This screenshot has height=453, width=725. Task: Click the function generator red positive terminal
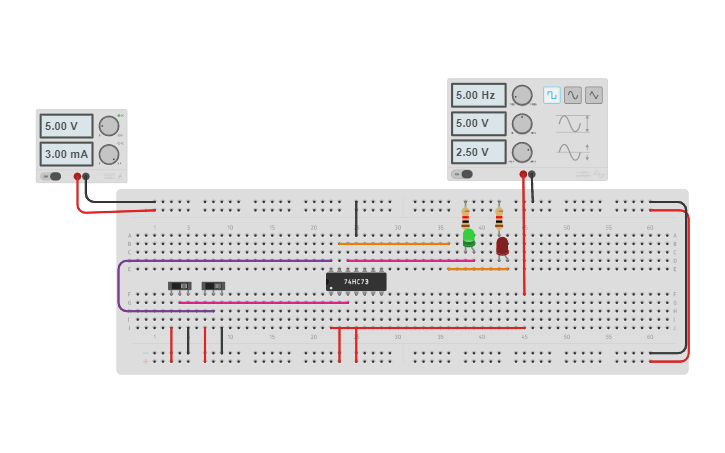pyautogui.click(x=523, y=174)
